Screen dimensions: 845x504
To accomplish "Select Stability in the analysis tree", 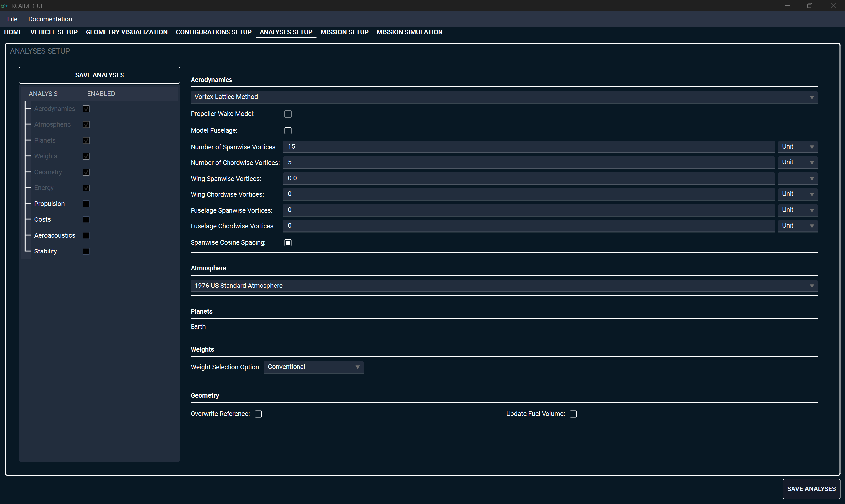I will (x=46, y=251).
